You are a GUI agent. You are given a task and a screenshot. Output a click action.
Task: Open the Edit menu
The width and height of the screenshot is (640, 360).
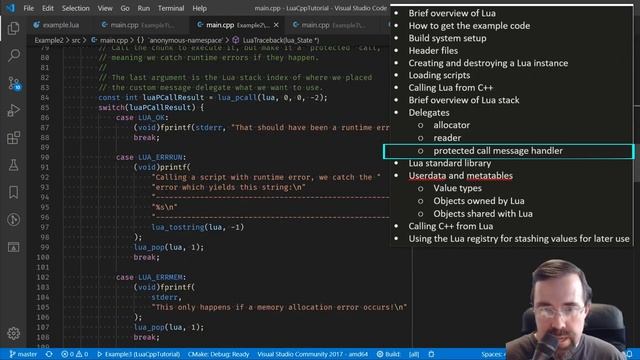click(x=48, y=8)
